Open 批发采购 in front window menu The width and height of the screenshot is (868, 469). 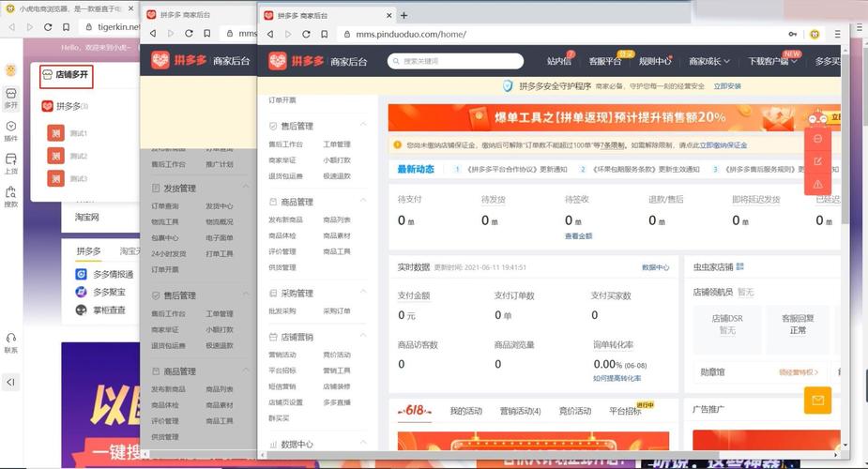click(282, 311)
